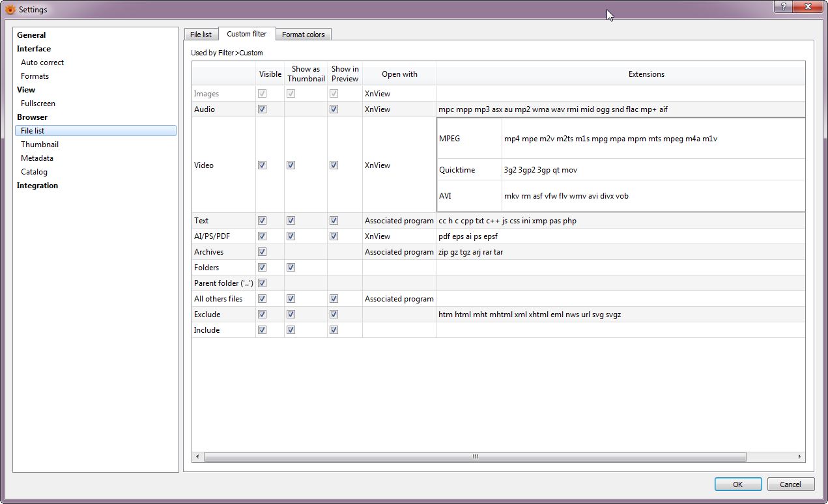Image resolution: width=828 pixels, height=504 pixels.
Task: Select Thumbnail in the settings tree
Action: click(x=40, y=145)
